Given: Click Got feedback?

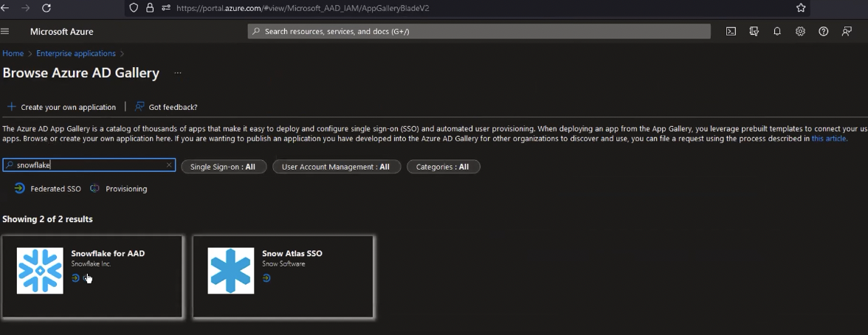Looking at the screenshot, I should click(173, 107).
